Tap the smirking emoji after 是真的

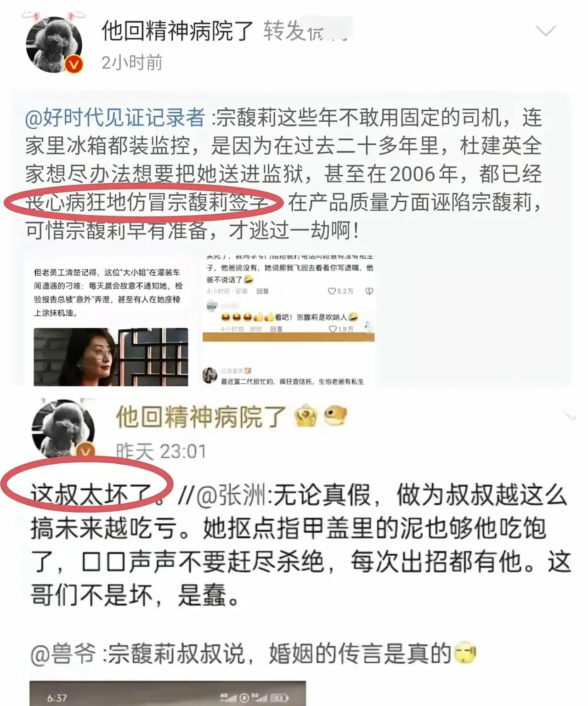[465, 654]
